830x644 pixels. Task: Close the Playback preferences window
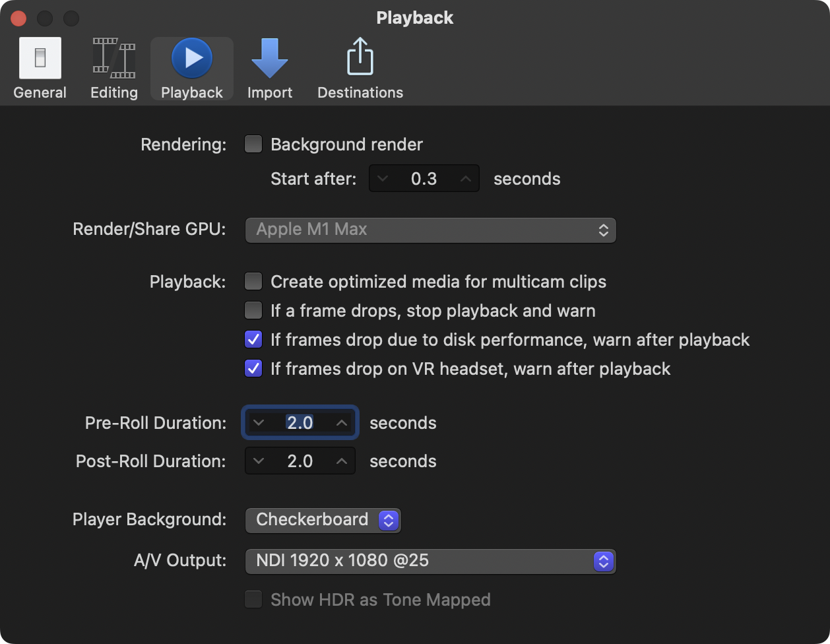tap(19, 18)
